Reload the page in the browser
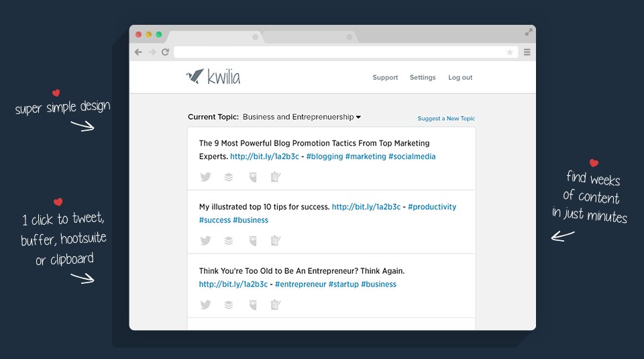The height and width of the screenshot is (359, 644). (165, 52)
